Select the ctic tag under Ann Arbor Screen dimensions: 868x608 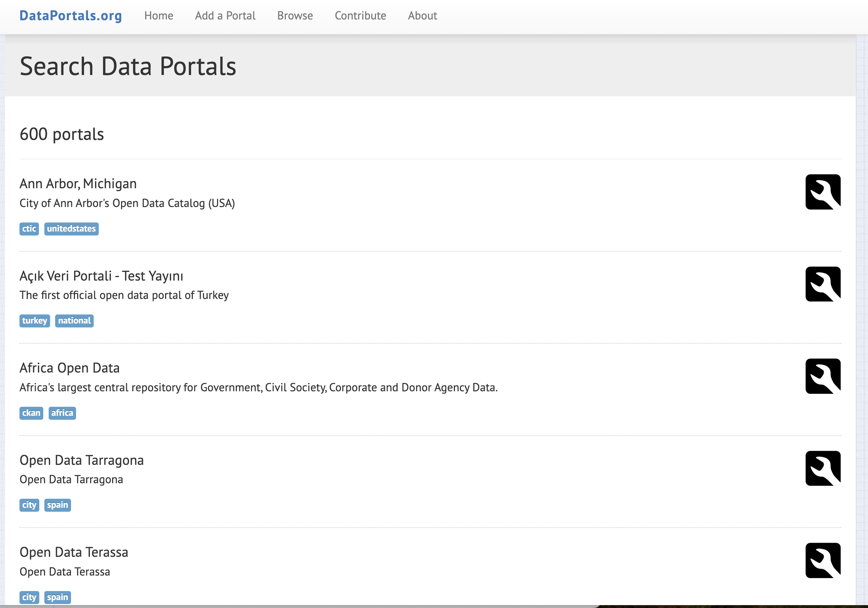click(x=29, y=229)
